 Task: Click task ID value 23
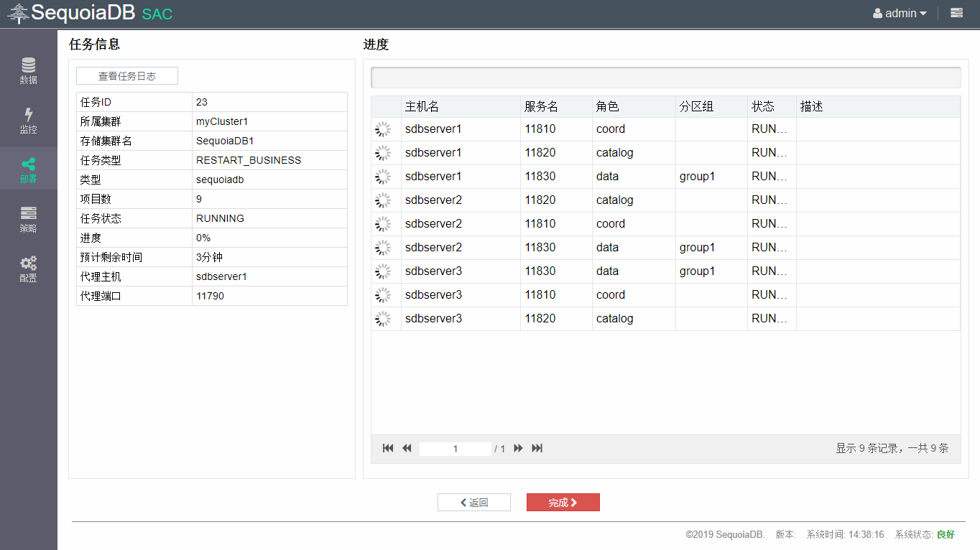tap(202, 102)
